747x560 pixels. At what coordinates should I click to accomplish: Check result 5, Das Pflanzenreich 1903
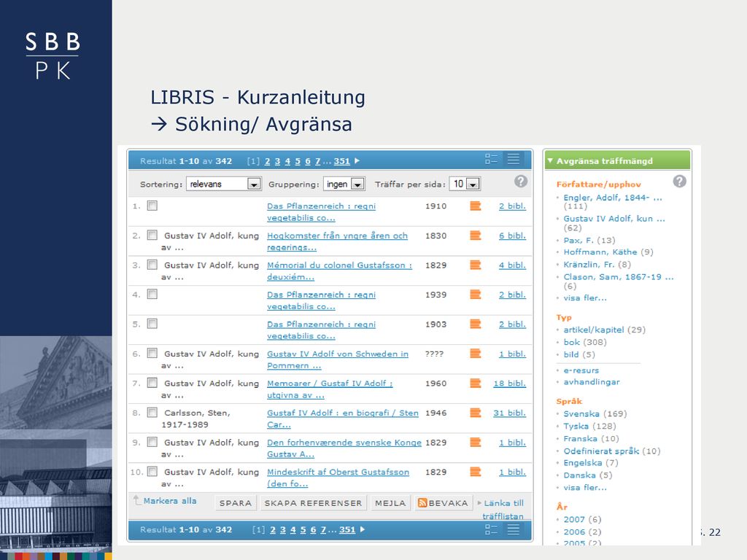[x=152, y=324]
